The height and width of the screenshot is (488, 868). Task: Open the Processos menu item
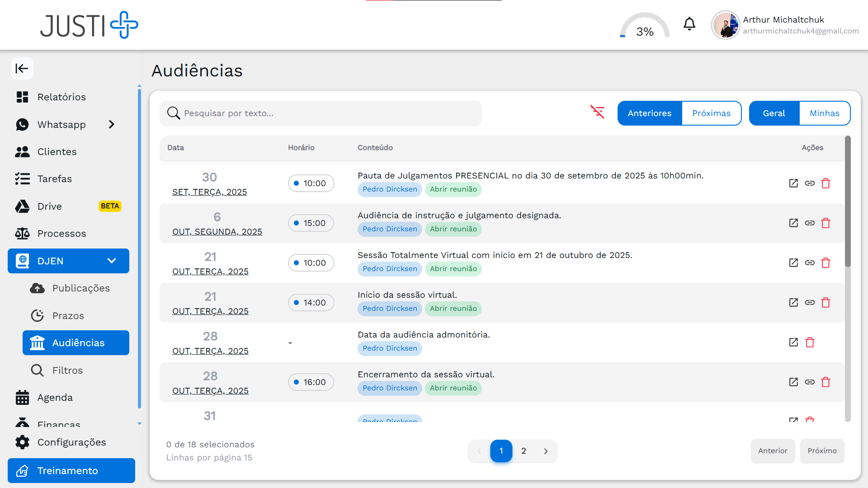click(x=61, y=234)
